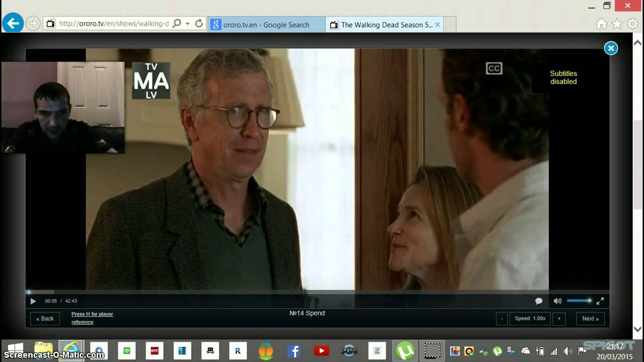Click the webcam overlay thumbnail

(x=62, y=107)
